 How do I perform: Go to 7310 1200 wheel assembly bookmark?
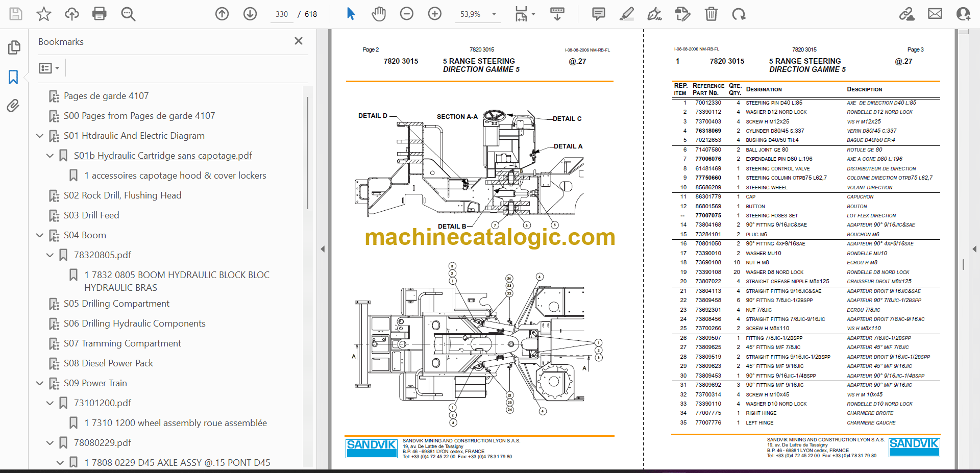coord(176,423)
